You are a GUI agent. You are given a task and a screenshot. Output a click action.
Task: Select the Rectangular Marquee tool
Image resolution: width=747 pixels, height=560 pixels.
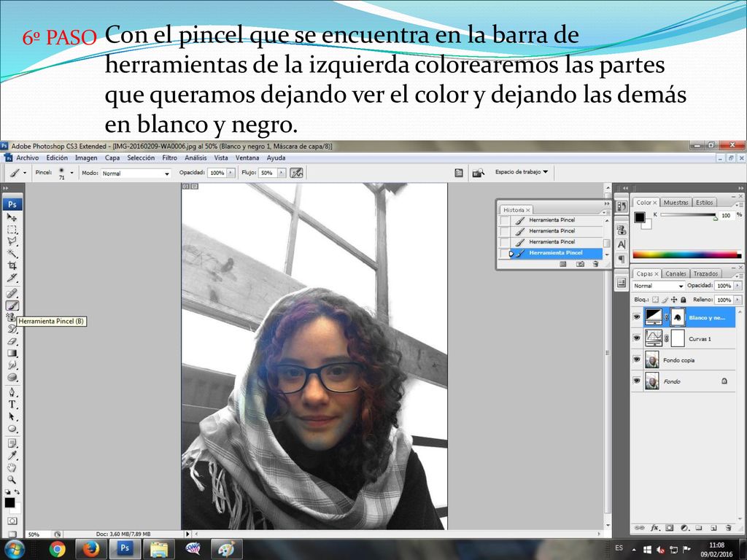(x=12, y=230)
